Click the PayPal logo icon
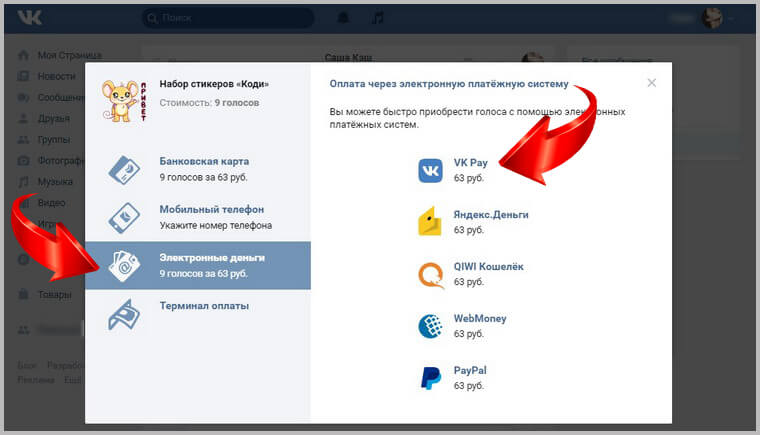 pos(430,378)
